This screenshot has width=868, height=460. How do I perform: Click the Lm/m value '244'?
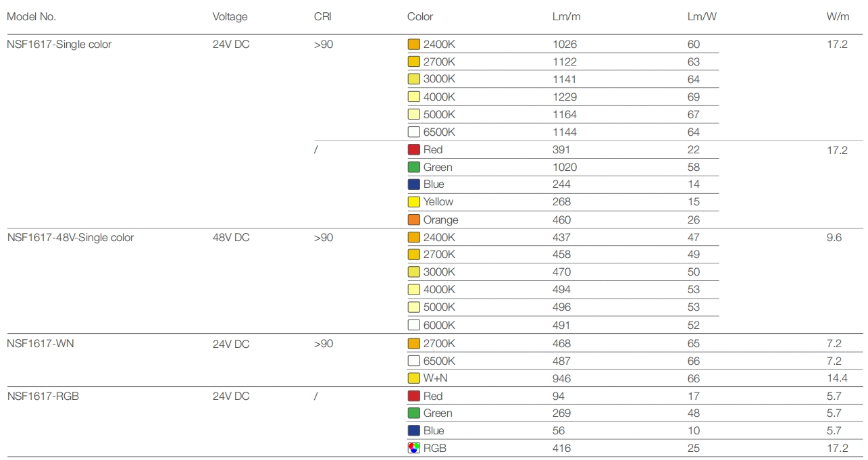click(561, 184)
